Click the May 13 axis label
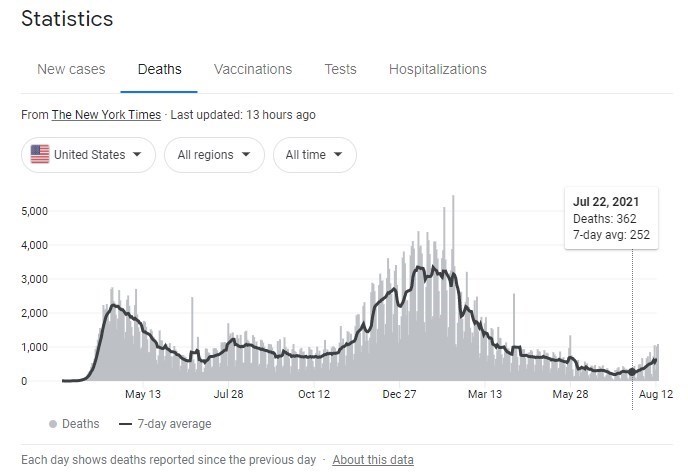 click(143, 394)
